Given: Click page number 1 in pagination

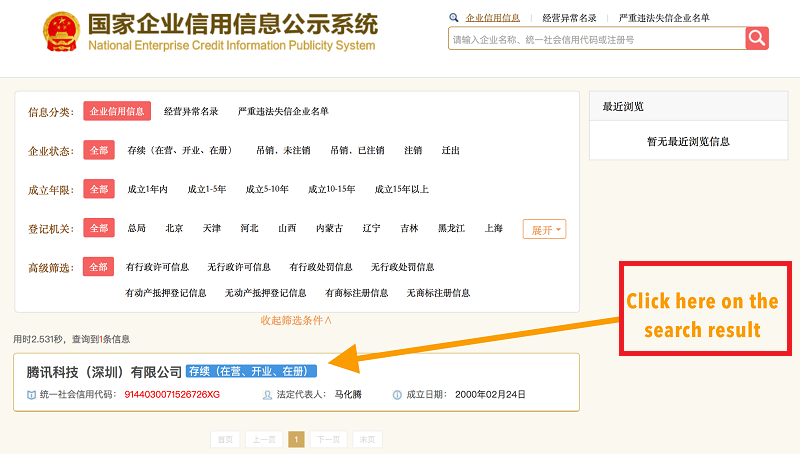Looking at the screenshot, I should pos(296,439).
